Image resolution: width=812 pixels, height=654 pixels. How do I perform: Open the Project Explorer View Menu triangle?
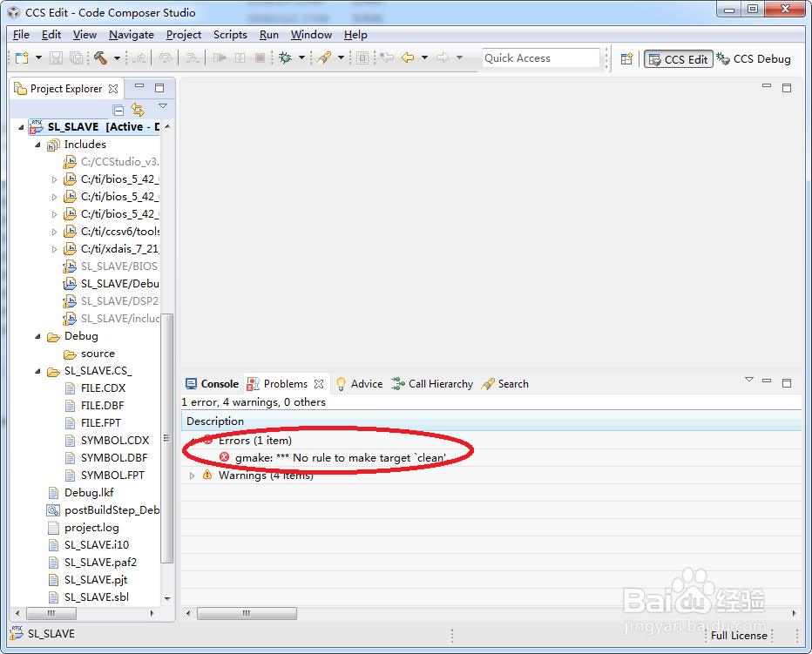(x=163, y=106)
